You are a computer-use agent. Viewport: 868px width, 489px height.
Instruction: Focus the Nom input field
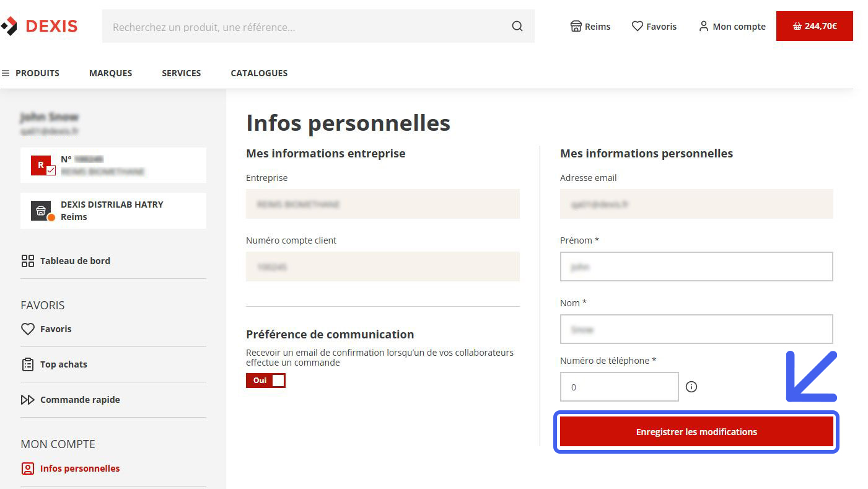click(x=696, y=329)
